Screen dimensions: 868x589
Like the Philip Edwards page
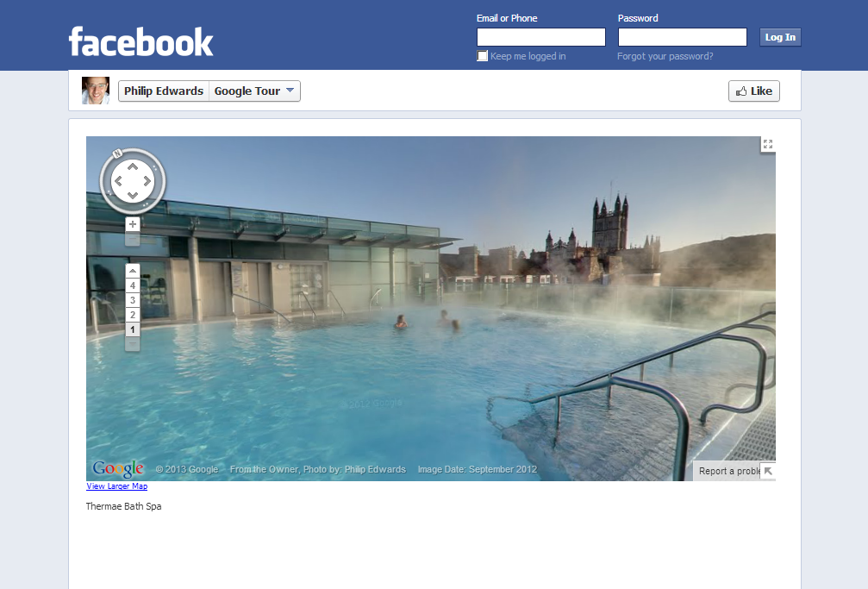pyautogui.click(x=754, y=91)
